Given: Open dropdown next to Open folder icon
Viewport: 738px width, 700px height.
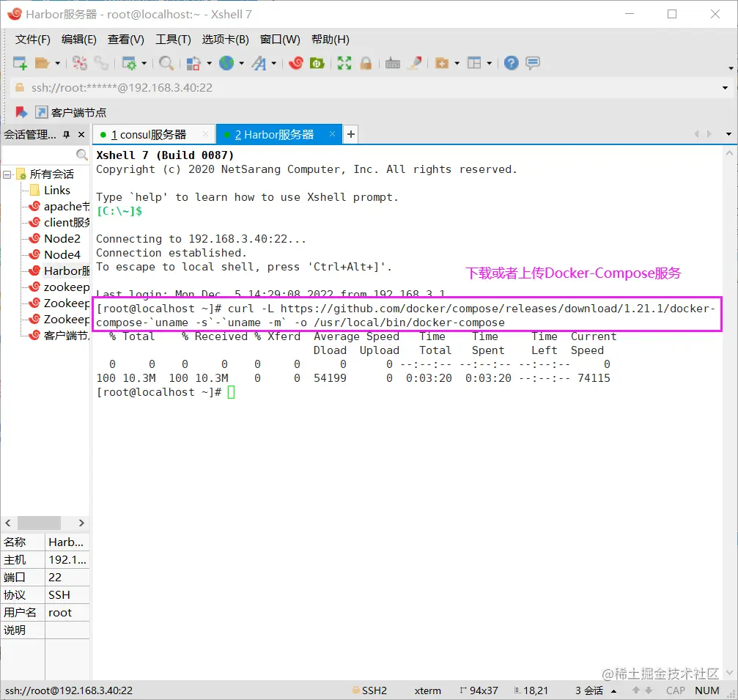Looking at the screenshot, I should click(x=57, y=63).
